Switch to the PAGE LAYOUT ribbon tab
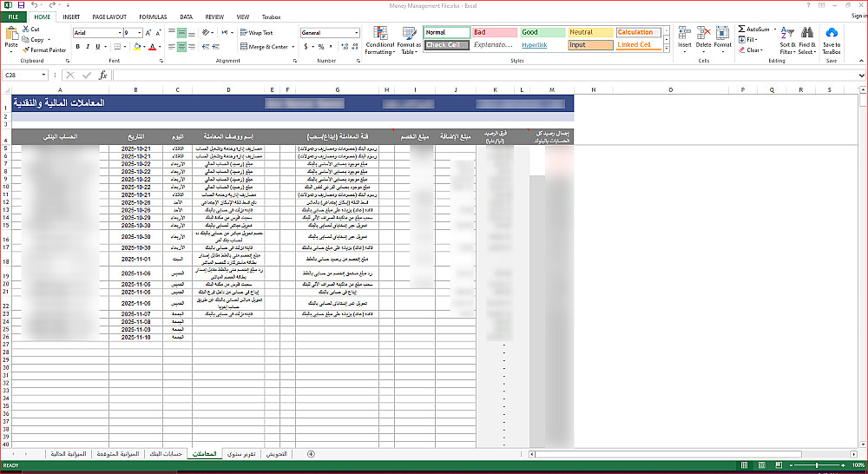The width and height of the screenshot is (868, 474). [109, 17]
